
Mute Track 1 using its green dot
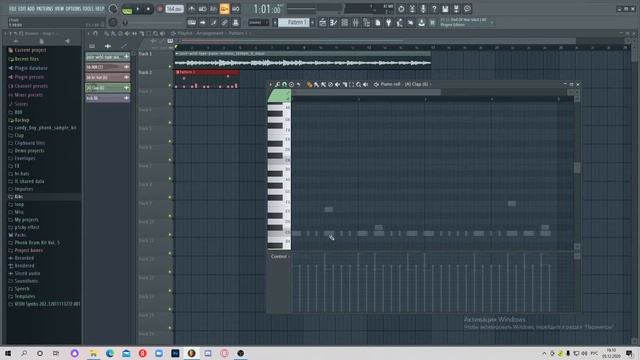pos(170,67)
